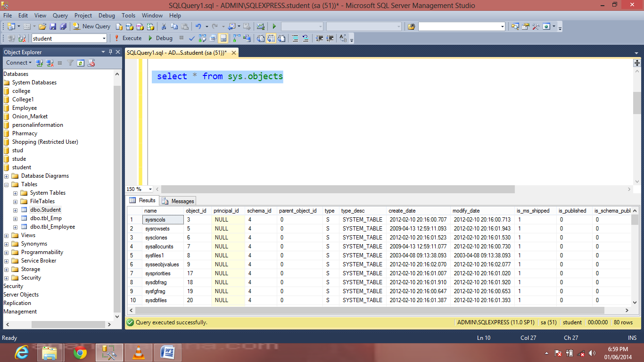Expand the dbo.tbl_Emp table node

pyautogui.click(x=16, y=218)
